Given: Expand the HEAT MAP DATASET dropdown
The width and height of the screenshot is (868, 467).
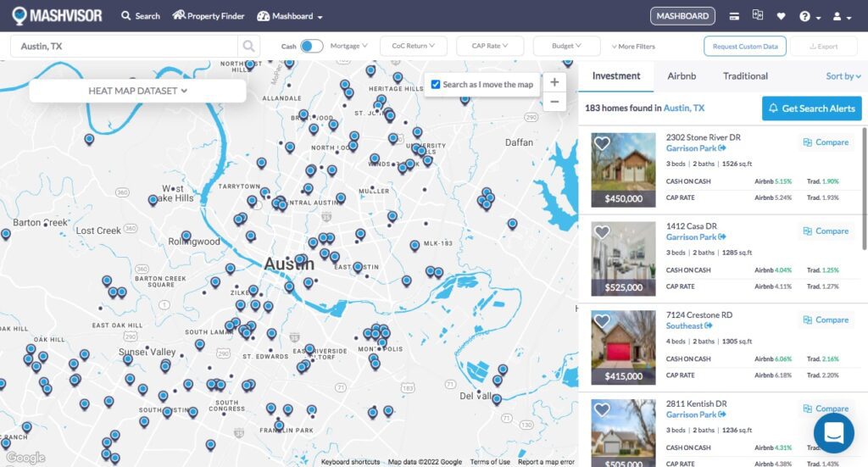Looking at the screenshot, I should pos(137,91).
